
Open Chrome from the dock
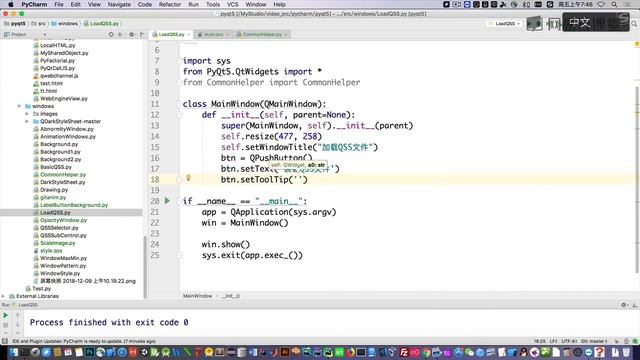(x=426, y=351)
